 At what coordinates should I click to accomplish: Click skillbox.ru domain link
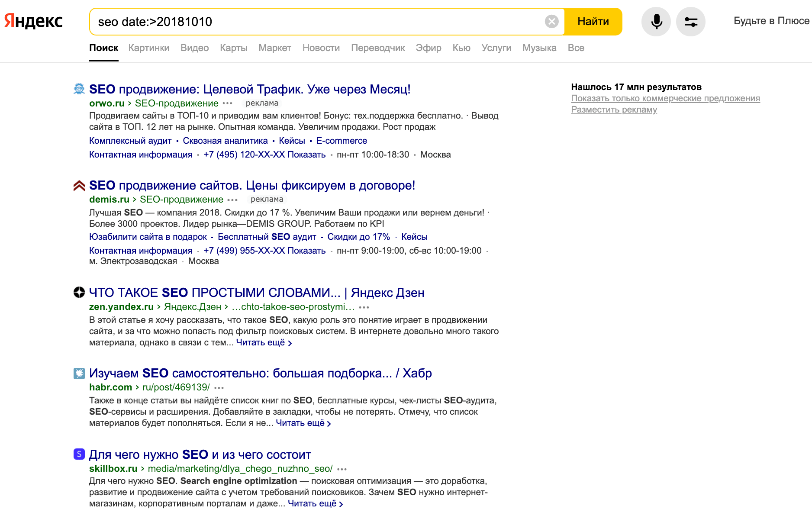[113, 469]
